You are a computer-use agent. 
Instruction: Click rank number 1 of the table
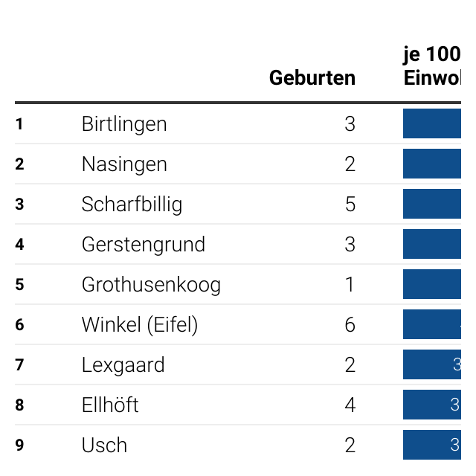pyautogui.click(x=19, y=124)
